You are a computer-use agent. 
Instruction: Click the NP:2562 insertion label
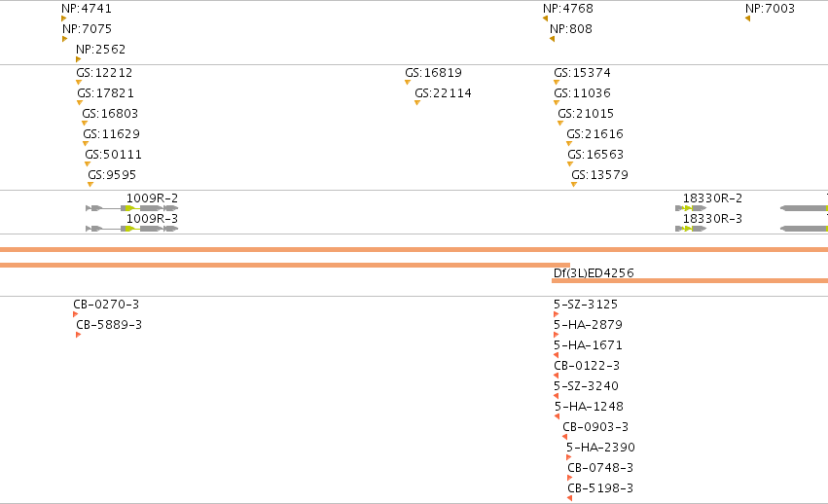(100, 50)
